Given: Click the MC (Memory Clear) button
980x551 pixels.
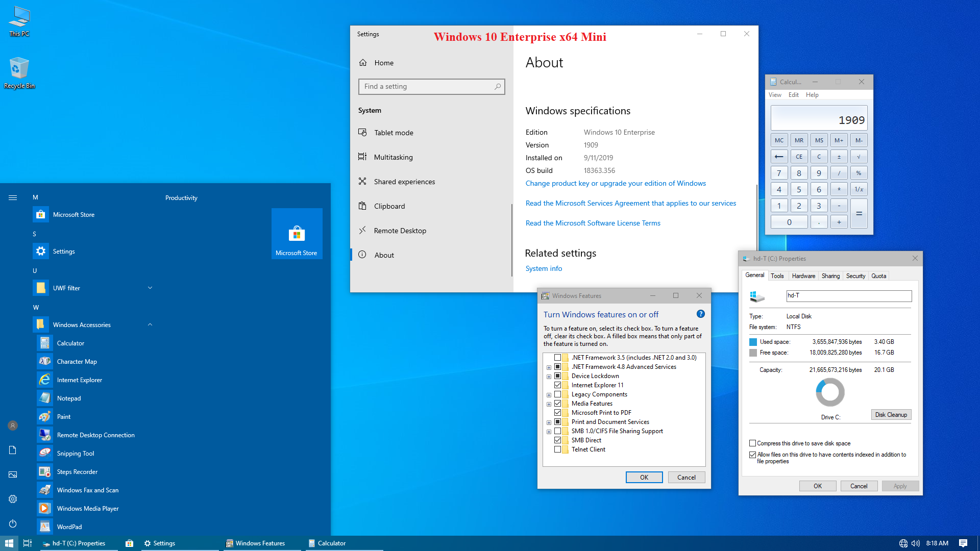Looking at the screenshot, I should [779, 140].
